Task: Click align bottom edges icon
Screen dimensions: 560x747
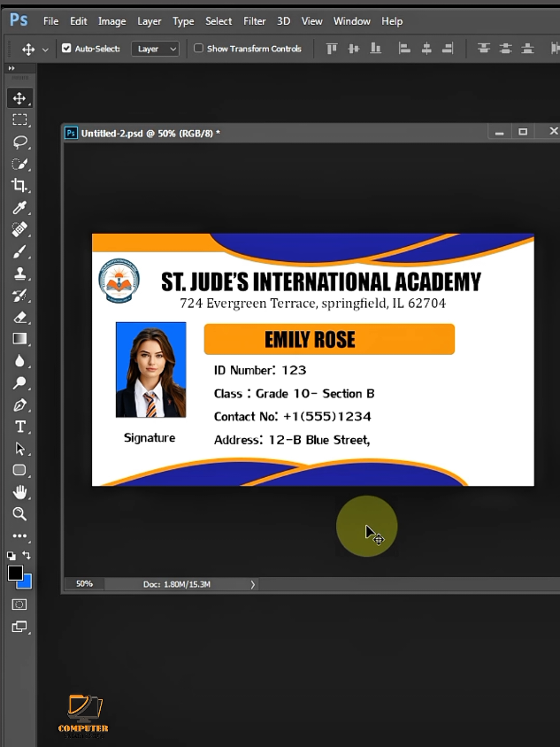Action: (376, 48)
